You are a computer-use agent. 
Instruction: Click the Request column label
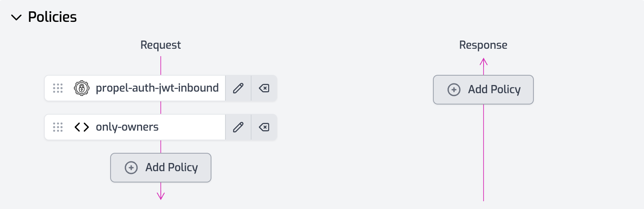160,45
